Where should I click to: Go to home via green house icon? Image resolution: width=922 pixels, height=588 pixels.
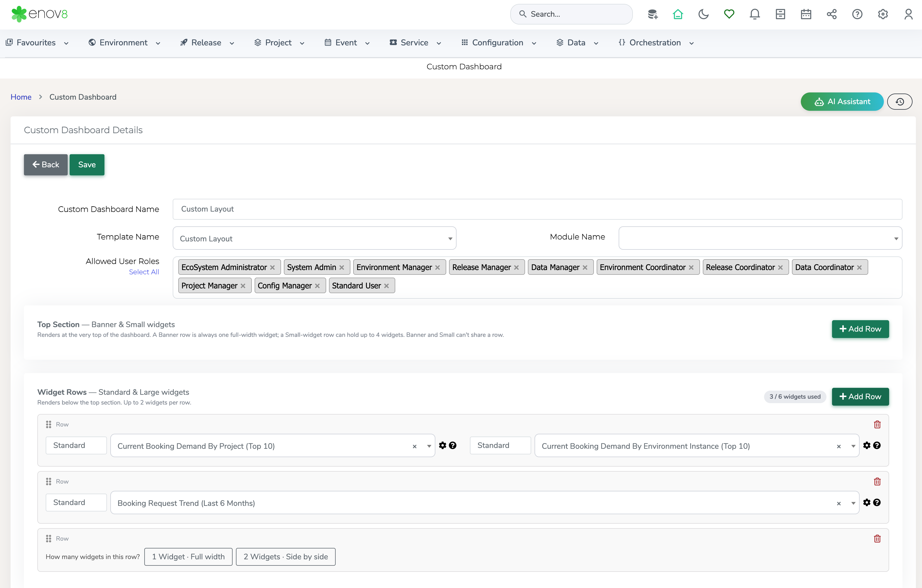pyautogui.click(x=678, y=14)
